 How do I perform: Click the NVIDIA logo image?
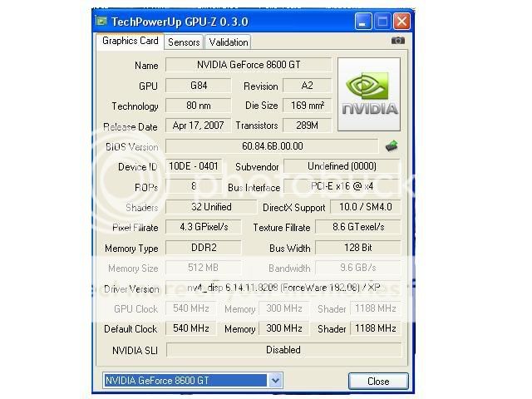point(369,94)
